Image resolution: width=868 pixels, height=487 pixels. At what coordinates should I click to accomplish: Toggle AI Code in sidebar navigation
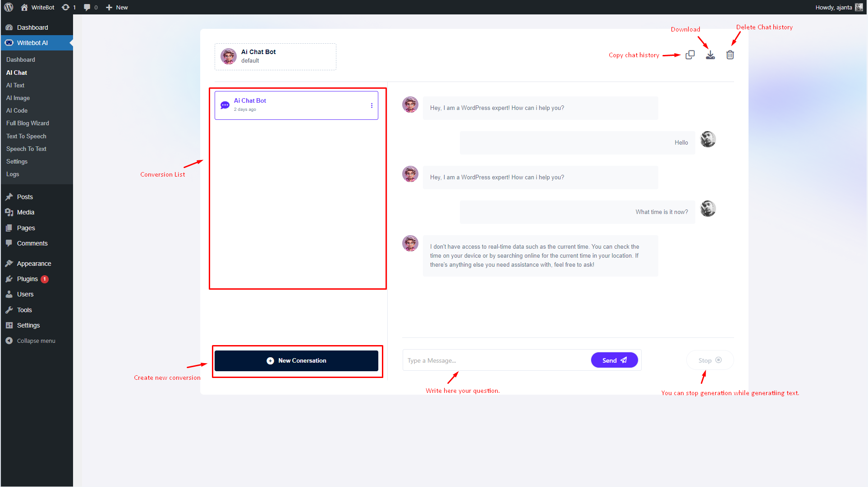click(17, 110)
